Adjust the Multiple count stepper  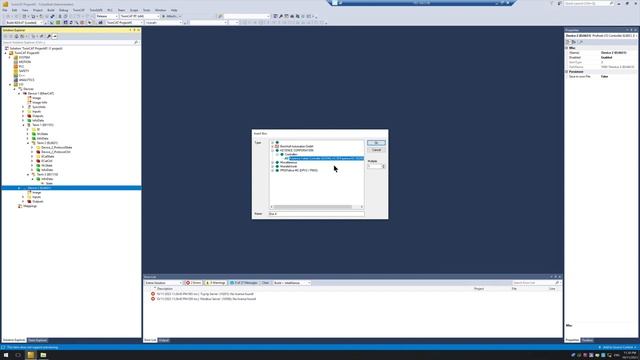pos(383,166)
